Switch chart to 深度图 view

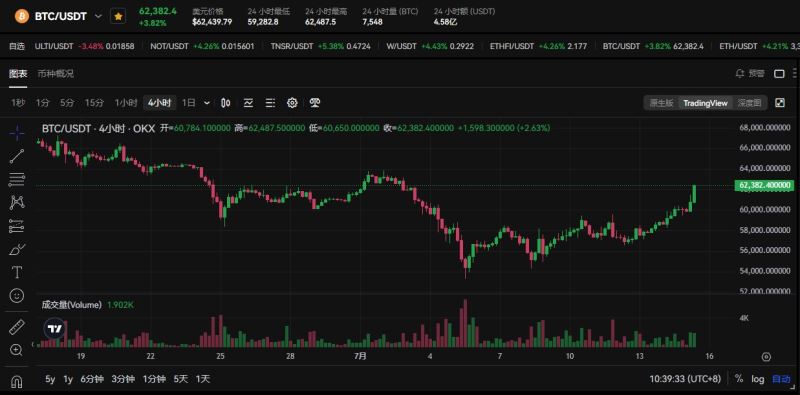click(749, 103)
